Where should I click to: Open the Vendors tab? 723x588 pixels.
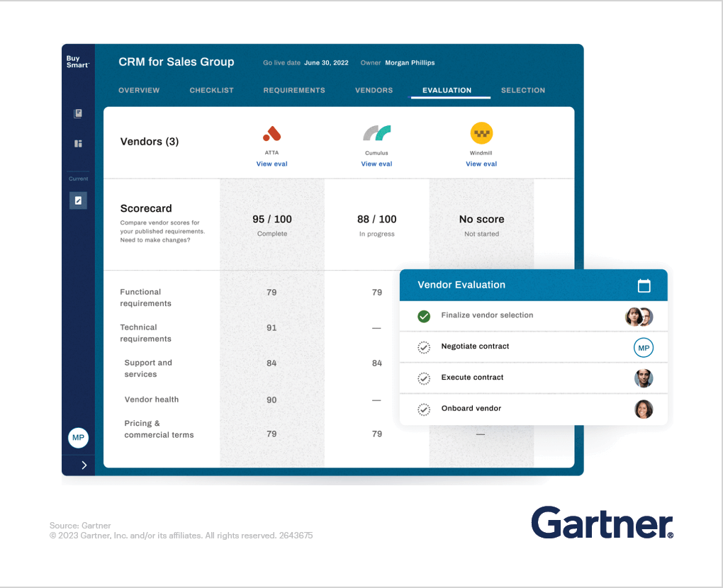pyautogui.click(x=374, y=90)
